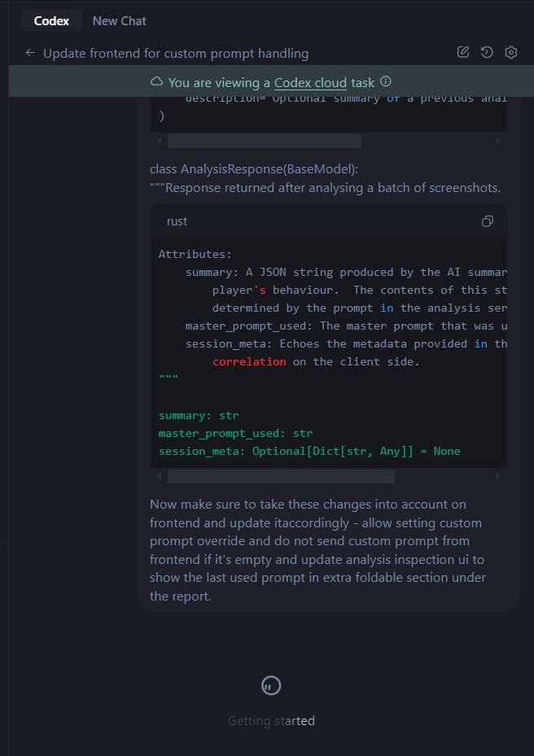
Task: Click the upper code block horizontal scrollbar thumb
Action: 265,142
